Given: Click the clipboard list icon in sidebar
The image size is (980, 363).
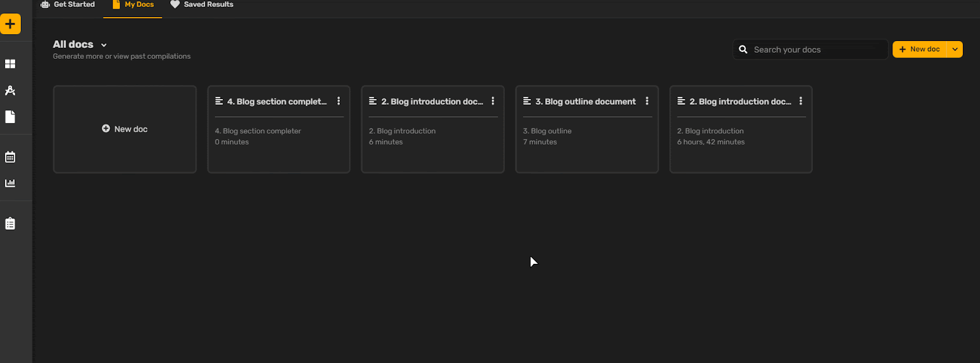Looking at the screenshot, I should (10, 223).
